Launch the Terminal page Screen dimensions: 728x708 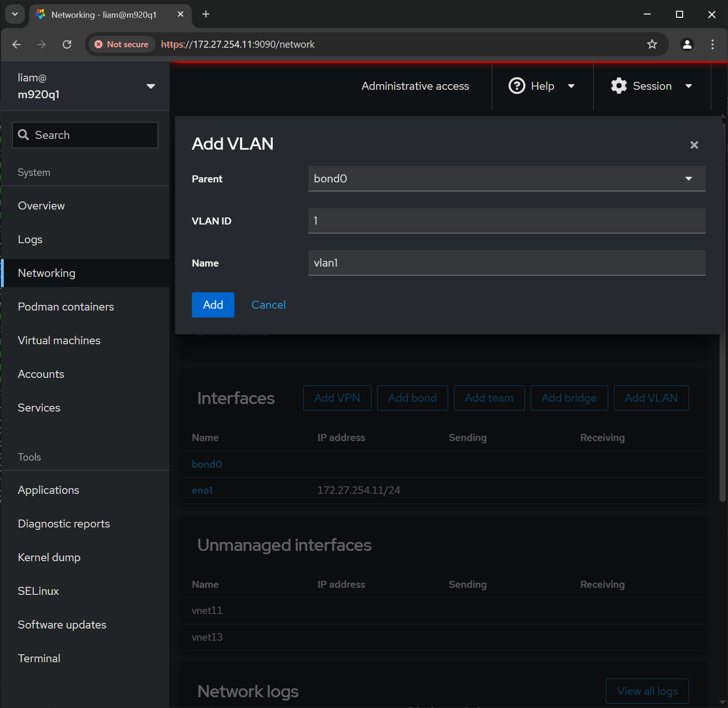pos(85,658)
